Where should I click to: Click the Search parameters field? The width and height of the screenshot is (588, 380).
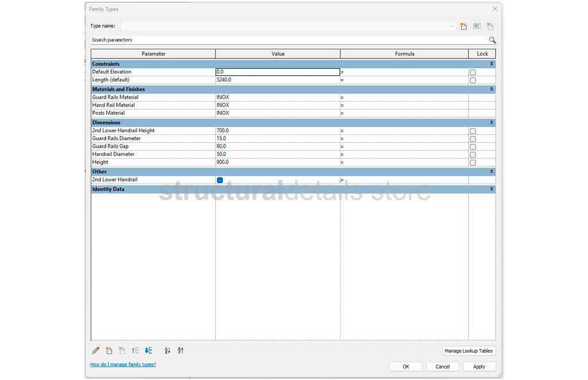[287, 40]
